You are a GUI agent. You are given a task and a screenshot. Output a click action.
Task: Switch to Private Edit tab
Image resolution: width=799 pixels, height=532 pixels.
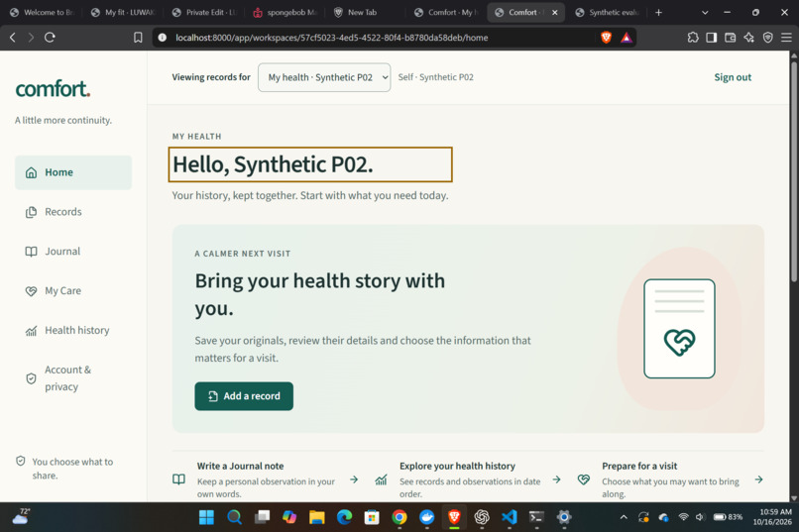point(204,12)
